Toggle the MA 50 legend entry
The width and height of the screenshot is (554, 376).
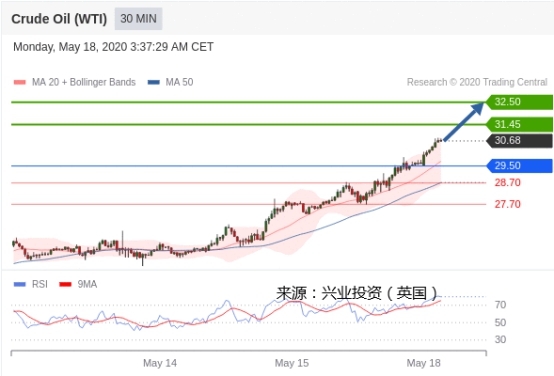coord(170,82)
